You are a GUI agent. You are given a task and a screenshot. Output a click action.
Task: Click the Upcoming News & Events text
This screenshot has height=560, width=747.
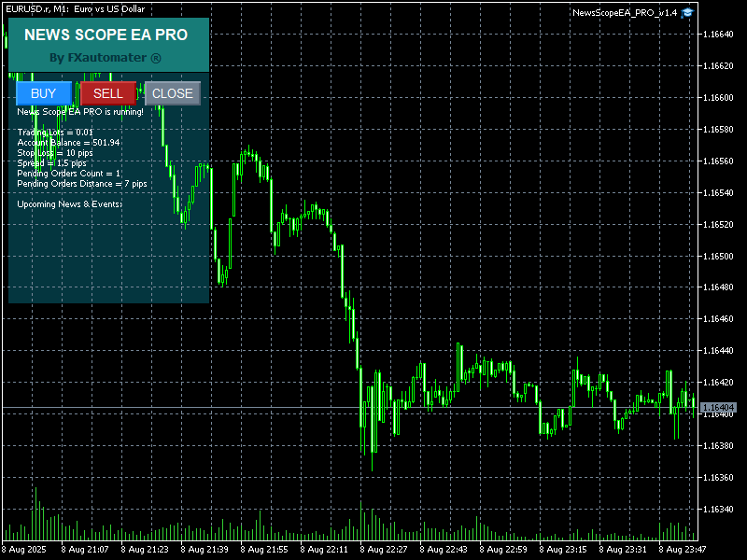(70, 203)
